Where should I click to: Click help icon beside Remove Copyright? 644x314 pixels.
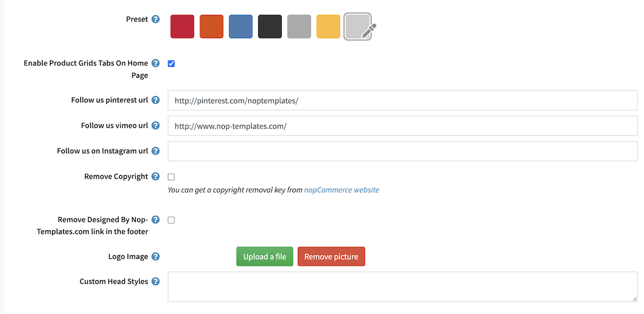[156, 176]
